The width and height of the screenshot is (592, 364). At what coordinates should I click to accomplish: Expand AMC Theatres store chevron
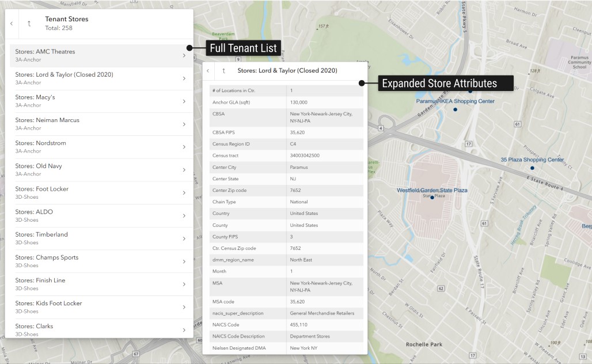184,56
